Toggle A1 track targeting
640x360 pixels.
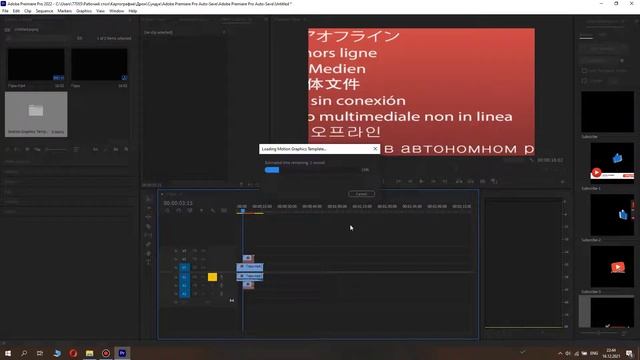(184, 277)
